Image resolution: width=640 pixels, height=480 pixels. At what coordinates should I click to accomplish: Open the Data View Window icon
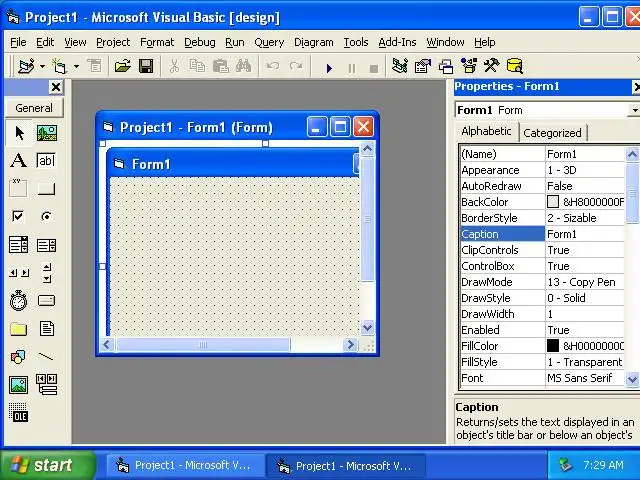514,66
